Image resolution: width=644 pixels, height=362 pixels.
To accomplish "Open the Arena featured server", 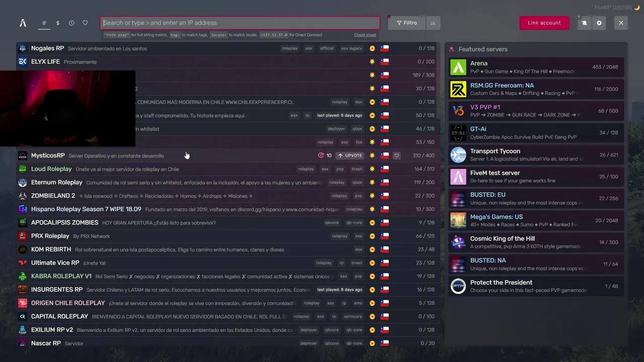I will (536, 67).
